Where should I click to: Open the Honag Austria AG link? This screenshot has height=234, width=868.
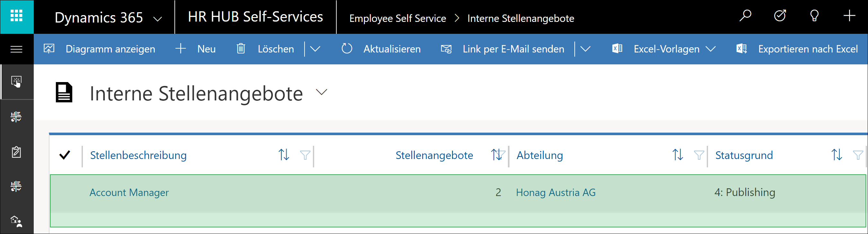tap(556, 192)
